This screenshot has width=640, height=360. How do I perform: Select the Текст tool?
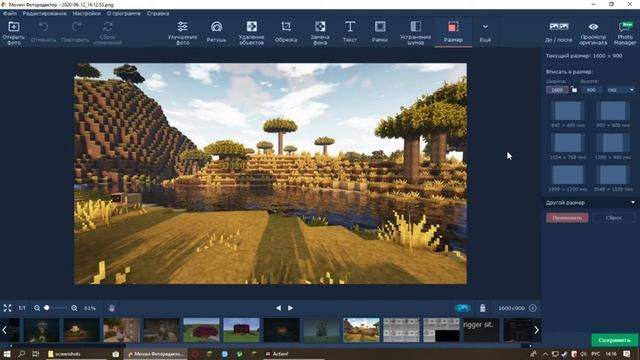pyautogui.click(x=350, y=32)
